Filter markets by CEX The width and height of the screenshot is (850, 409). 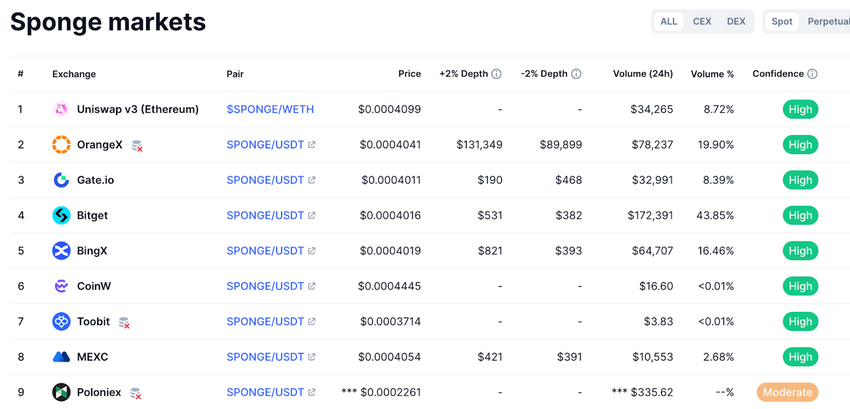[702, 21]
